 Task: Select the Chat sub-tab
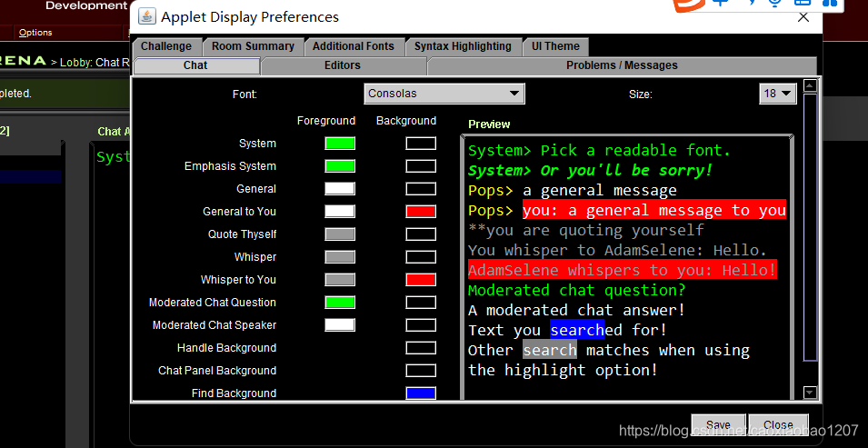195,65
